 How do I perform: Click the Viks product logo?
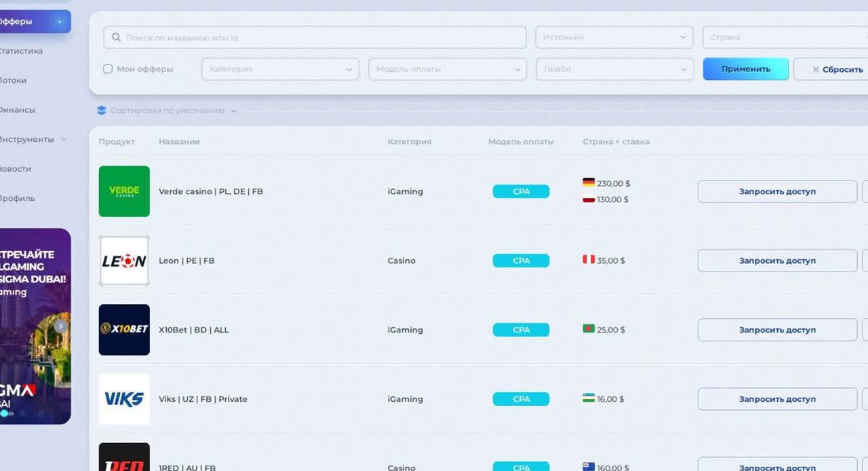point(124,399)
